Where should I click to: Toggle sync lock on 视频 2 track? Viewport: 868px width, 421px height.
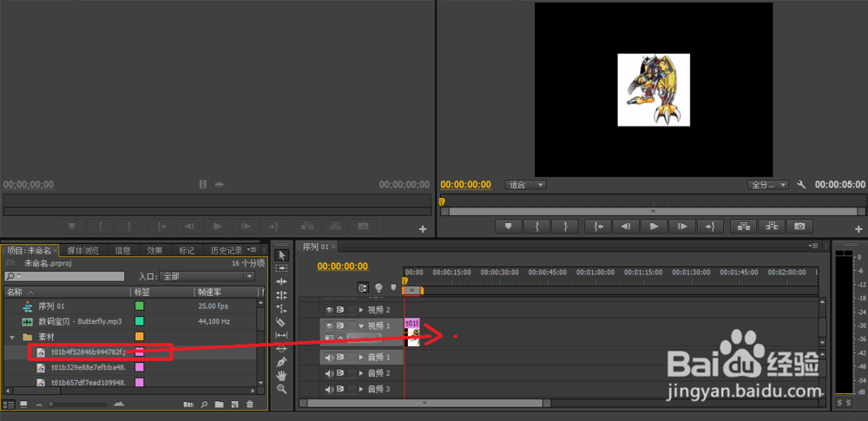click(340, 310)
